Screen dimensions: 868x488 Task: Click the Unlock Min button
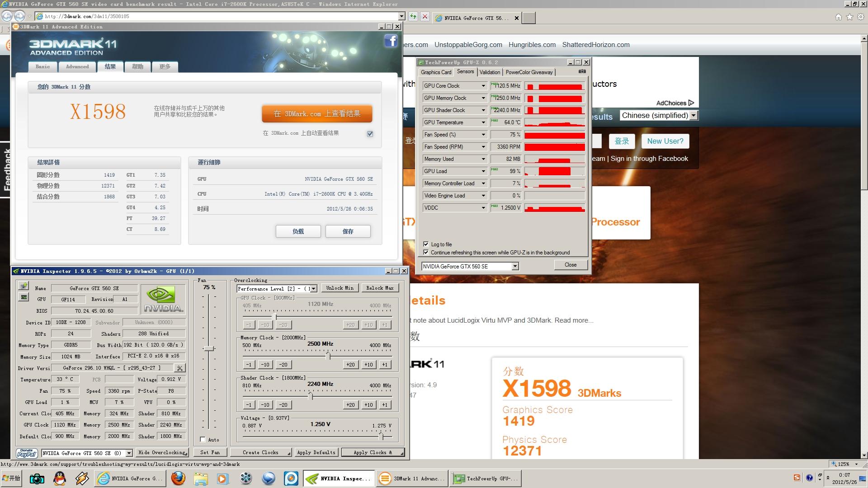point(340,288)
